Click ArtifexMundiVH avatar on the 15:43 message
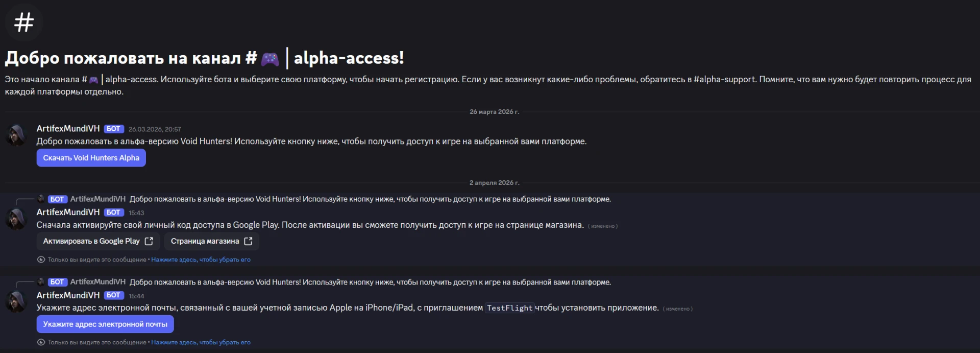 (16, 219)
